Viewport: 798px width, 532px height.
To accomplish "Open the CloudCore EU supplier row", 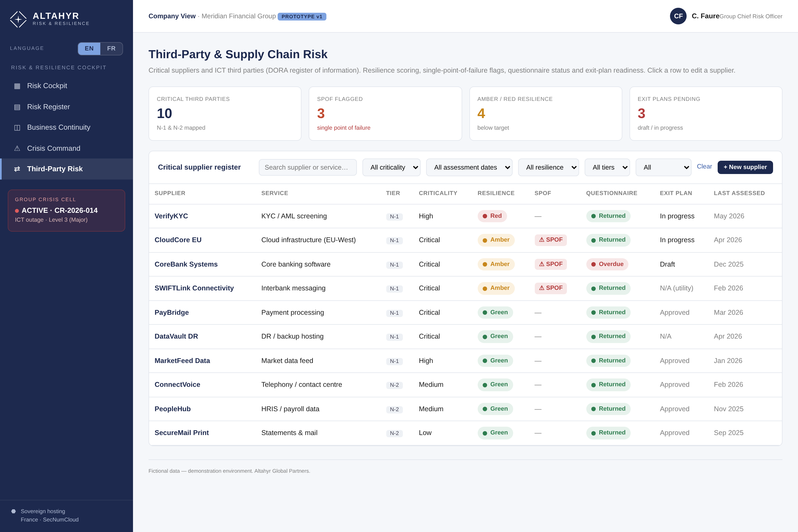I will click(465, 240).
